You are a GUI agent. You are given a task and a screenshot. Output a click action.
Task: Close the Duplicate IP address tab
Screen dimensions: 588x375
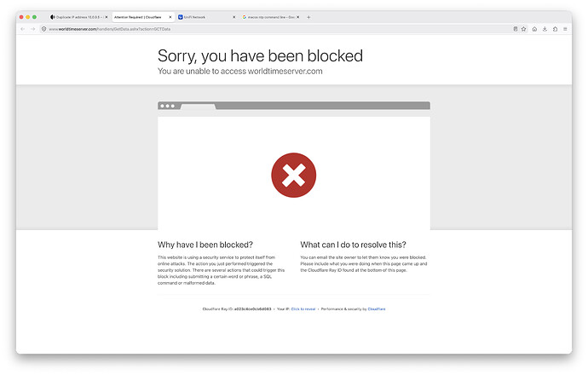point(107,17)
